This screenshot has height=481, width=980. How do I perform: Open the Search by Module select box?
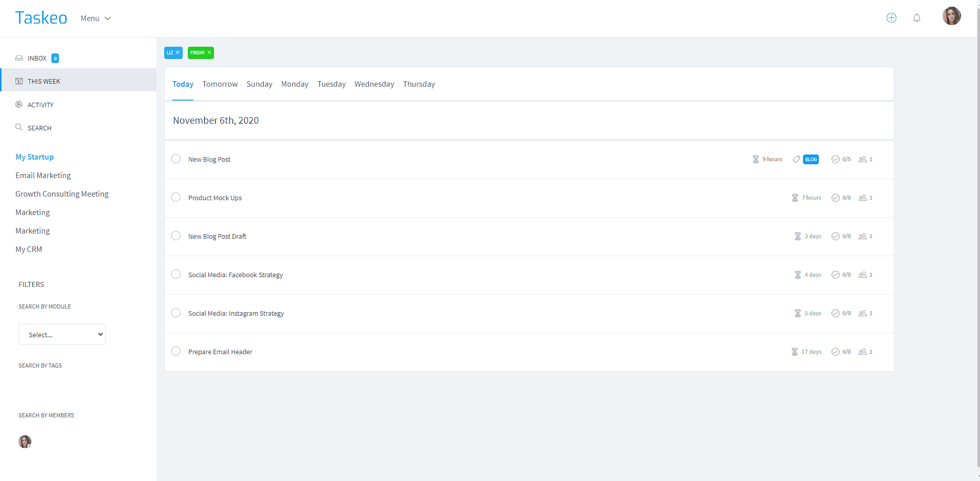click(62, 335)
